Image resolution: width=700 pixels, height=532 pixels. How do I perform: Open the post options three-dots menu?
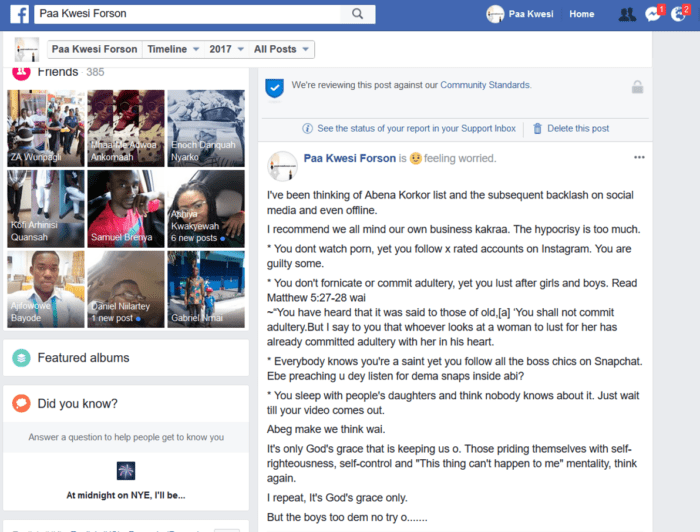pos(639,157)
